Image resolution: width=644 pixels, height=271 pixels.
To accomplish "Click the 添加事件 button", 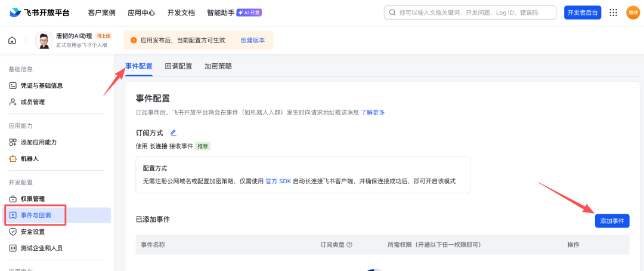I will [612, 221].
